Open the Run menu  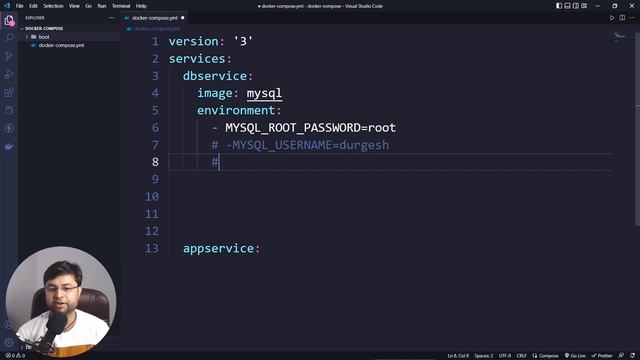[x=102, y=6]
